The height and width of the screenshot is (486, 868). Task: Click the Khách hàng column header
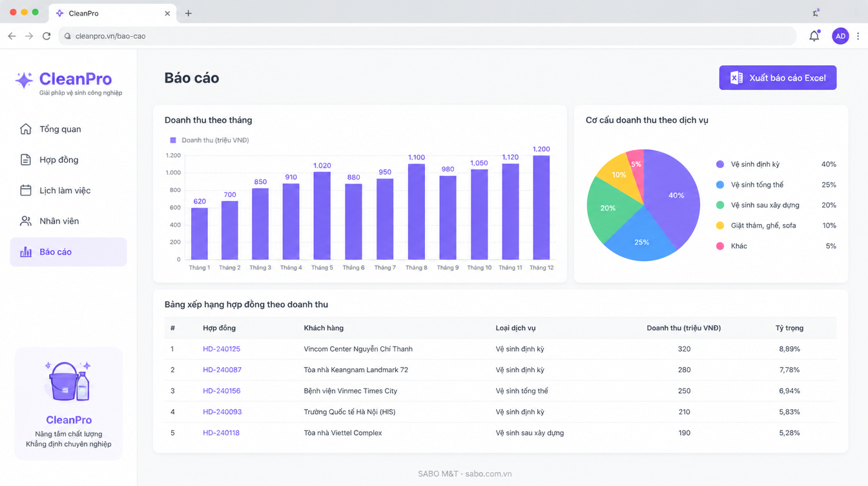(324, 328)
